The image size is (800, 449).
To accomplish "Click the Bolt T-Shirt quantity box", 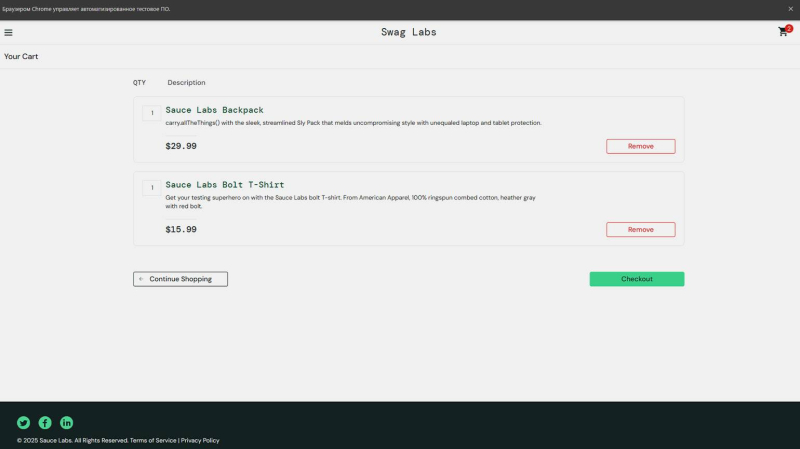I will click(x=152, y=188).
